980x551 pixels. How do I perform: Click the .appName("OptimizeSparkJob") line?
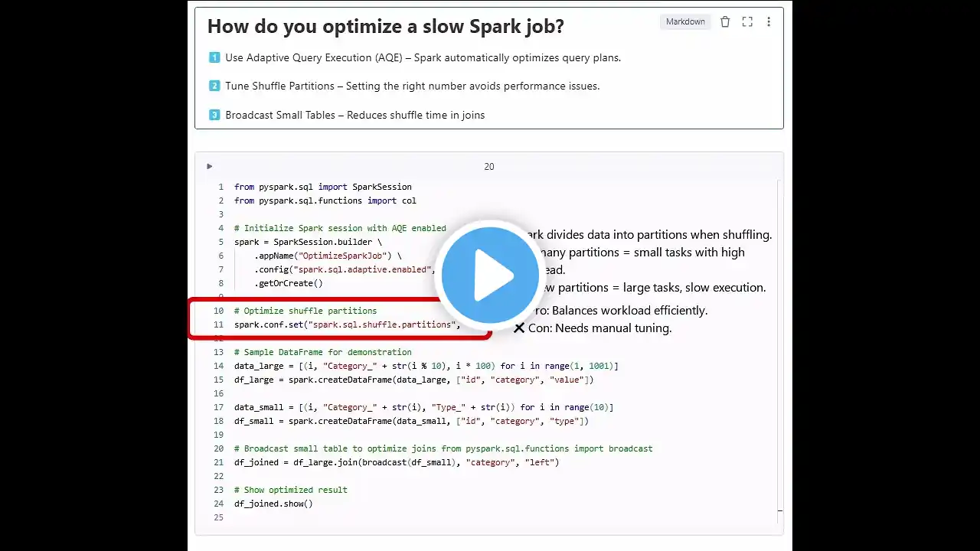pos(328,256)
